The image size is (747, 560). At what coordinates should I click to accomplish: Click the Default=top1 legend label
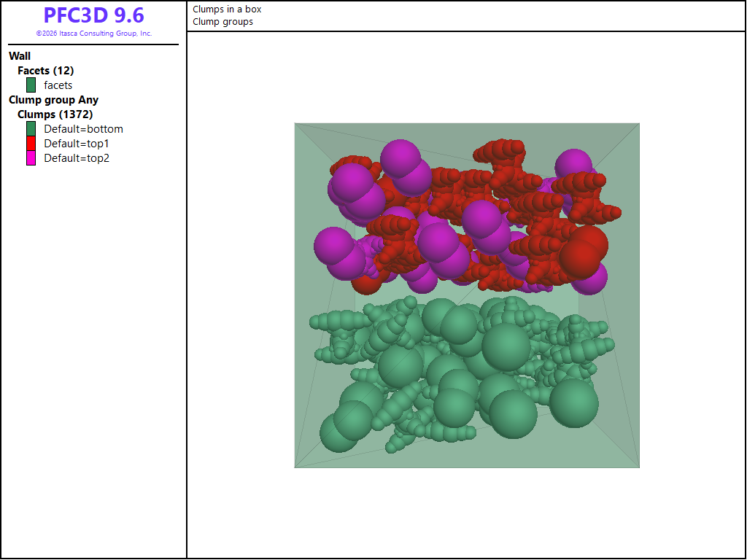(77, 144)
